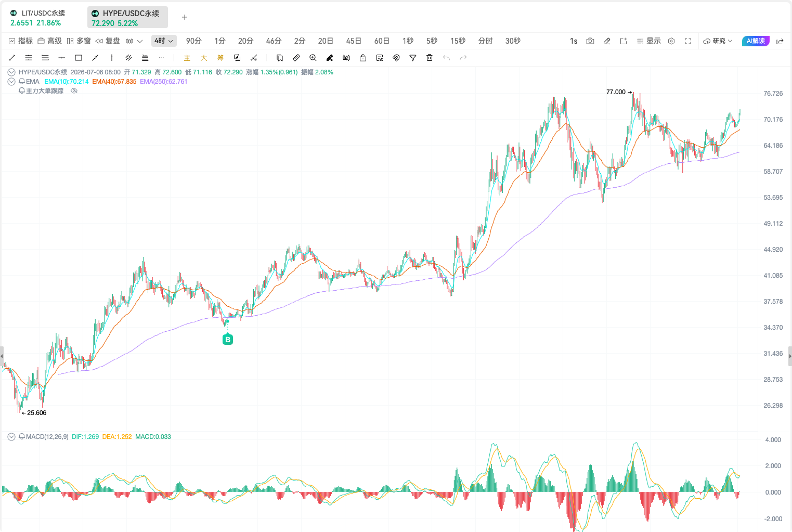Take a chart screenshot with the camera icon
The height and width of the screenshot is (532, 792).
pos(590,41)
